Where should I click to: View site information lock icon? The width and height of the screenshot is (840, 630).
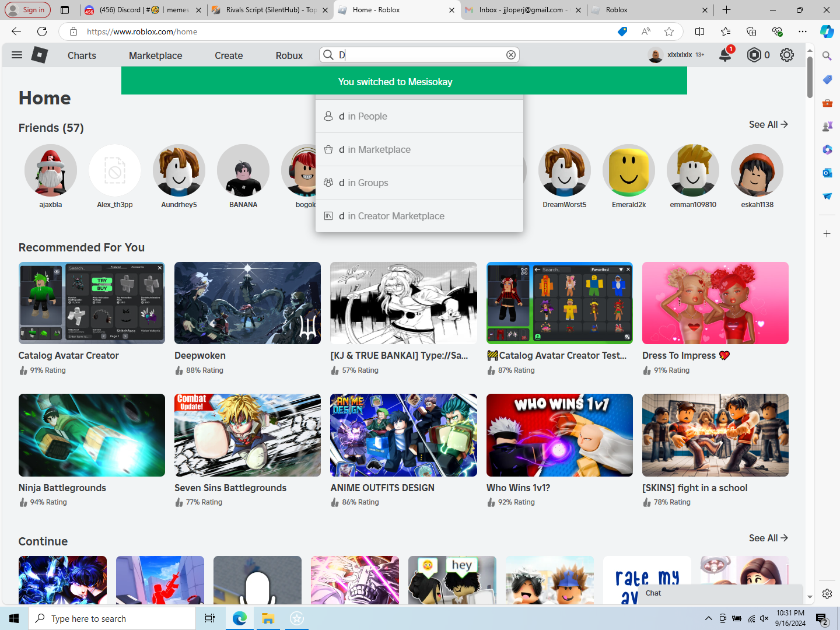[x=73, y=32]
